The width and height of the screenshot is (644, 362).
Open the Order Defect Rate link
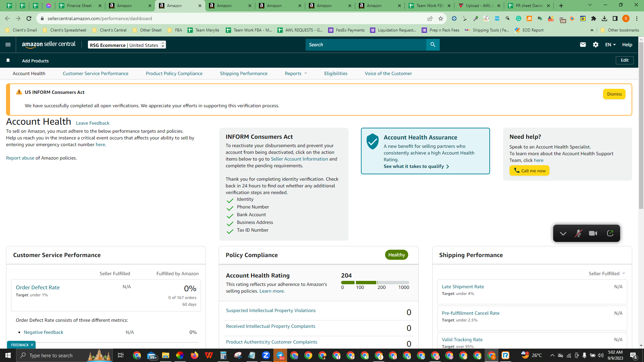(x=38, y=287)
